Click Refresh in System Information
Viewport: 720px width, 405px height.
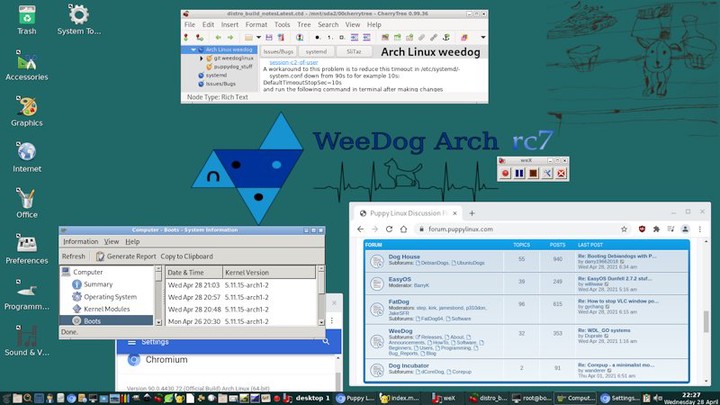point(73,256)
